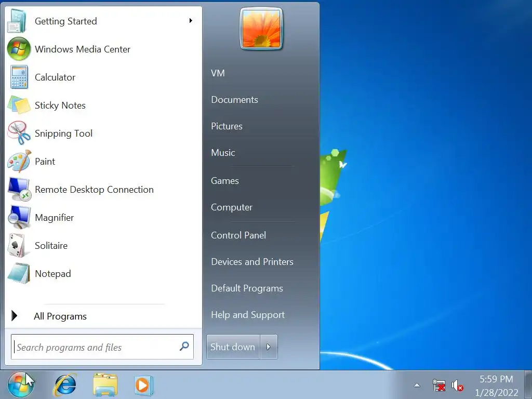The width and height of the screenshot is (532, 399).
Task: Launch Windows Media Center icon
Action: click(19, 49)
